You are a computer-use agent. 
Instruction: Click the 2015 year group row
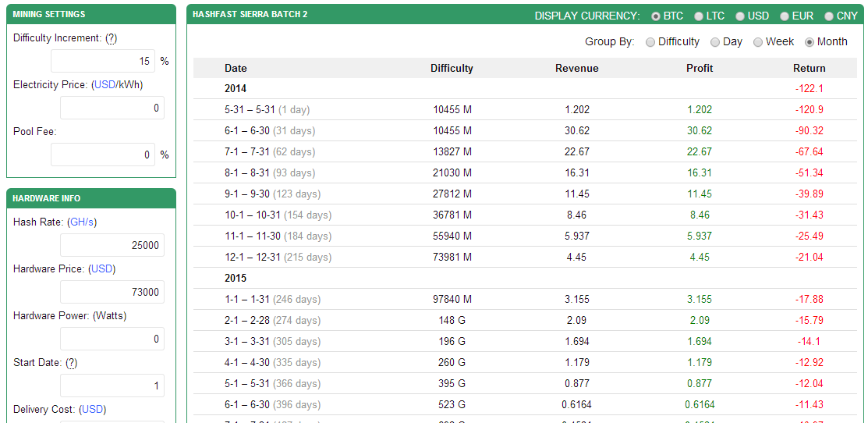pos(525,278)
